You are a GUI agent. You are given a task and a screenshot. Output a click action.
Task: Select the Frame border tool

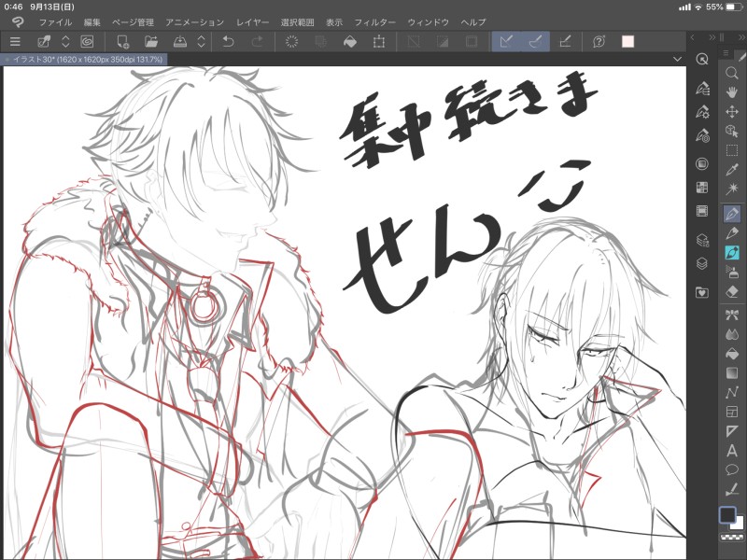coord(732,412)
